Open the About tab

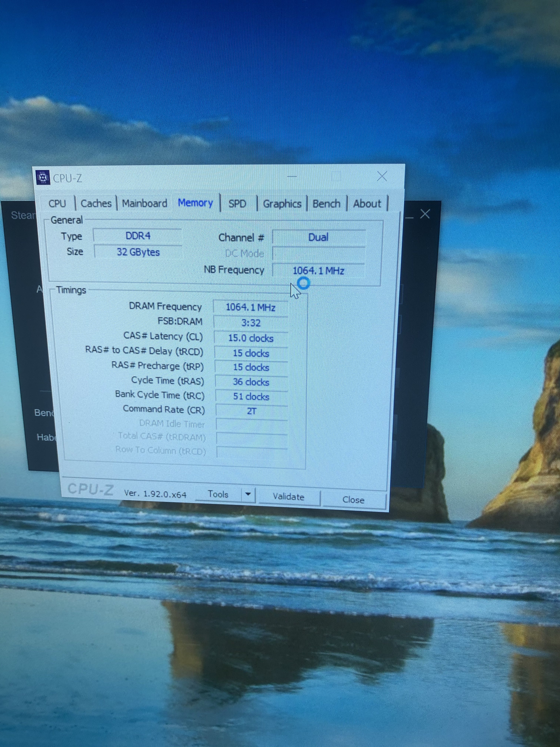[x=367, y=204]
